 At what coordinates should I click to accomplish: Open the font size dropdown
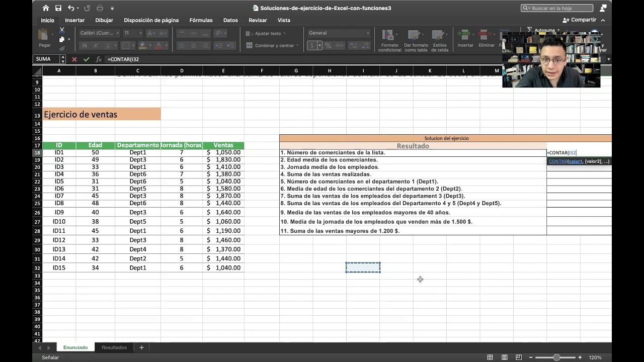(x=140, y=33)
